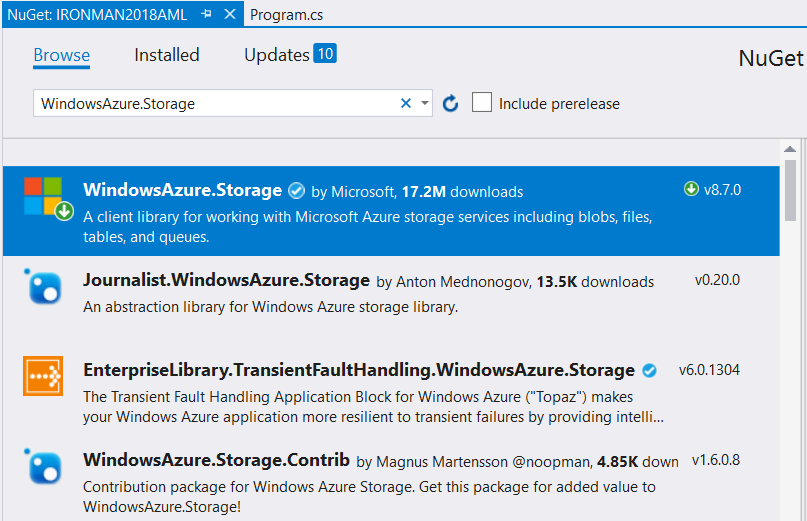
Task: Click the WindowsAzure.Storage Microsoft logo icon
Action: (x=43, y=197)
